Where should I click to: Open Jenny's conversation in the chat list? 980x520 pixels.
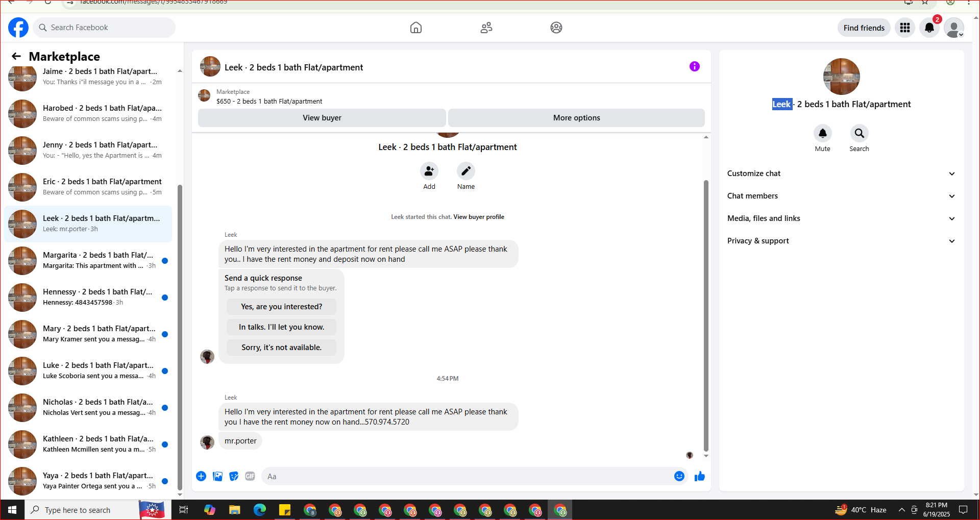click(x=88, y=151)
